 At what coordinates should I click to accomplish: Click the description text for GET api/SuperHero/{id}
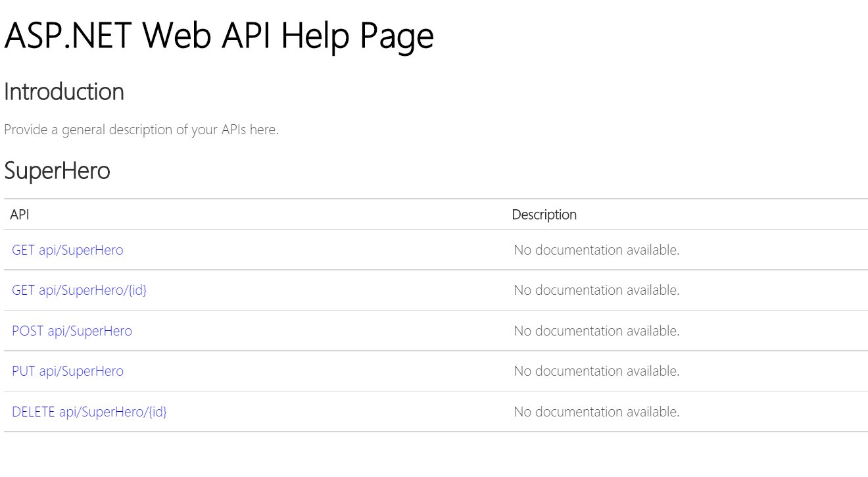pos(596,290)
